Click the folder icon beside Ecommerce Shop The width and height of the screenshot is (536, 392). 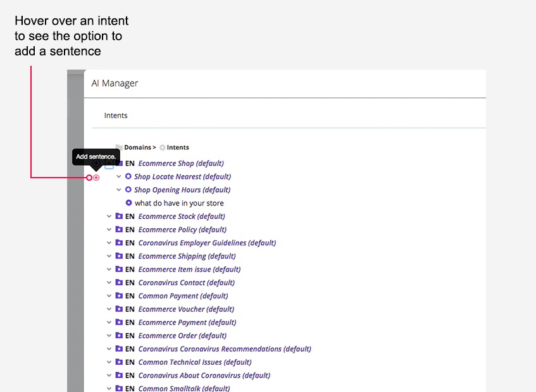pyautogui.click(x=119, y=163)
